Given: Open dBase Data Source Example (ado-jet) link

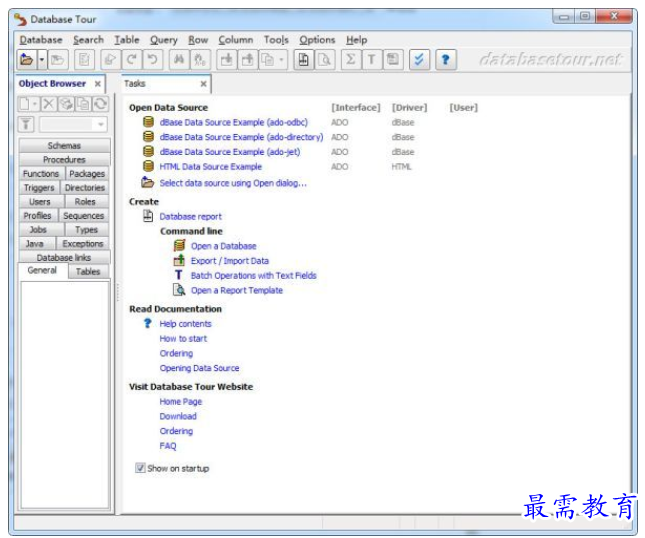Looking at the screenshot, I should pos(230,152).
